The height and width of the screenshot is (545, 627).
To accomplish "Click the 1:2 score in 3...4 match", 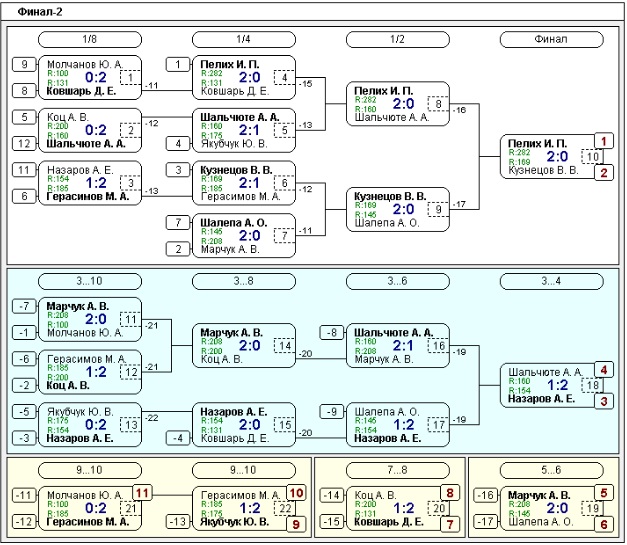I will pyautogui.click(x=557, y=385).
